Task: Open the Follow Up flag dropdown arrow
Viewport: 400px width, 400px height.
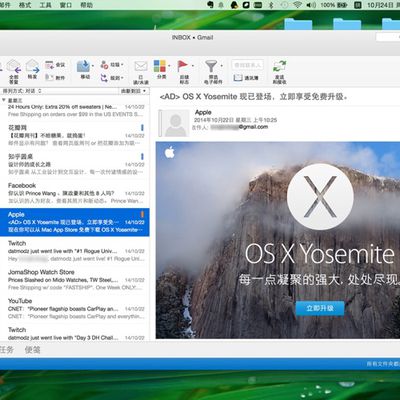Action: coord(193,66)
